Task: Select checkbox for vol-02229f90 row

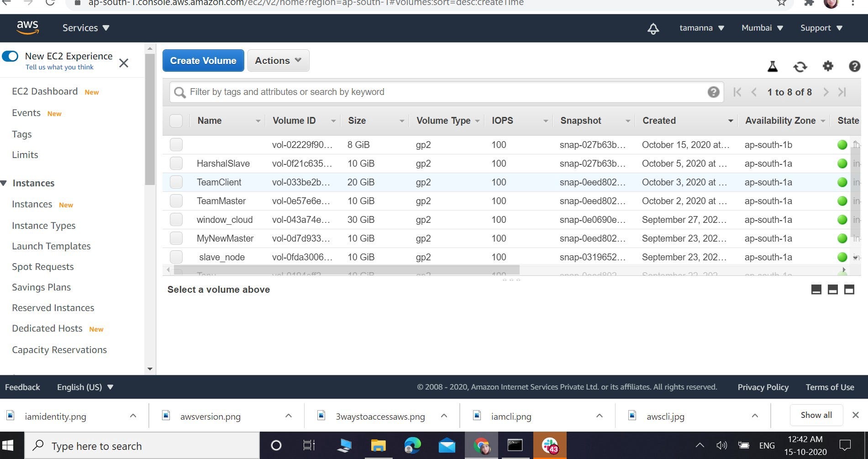Action: click(x=176, y=145)
